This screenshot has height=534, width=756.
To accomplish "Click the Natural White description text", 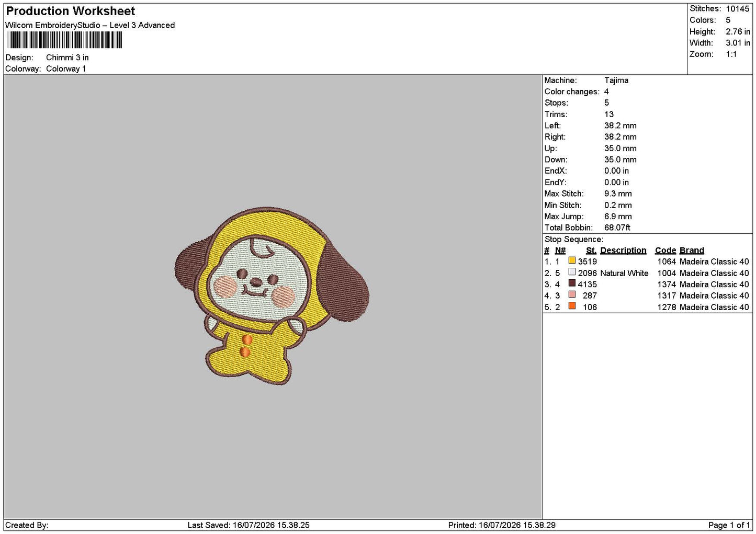I will click(624, 273).
